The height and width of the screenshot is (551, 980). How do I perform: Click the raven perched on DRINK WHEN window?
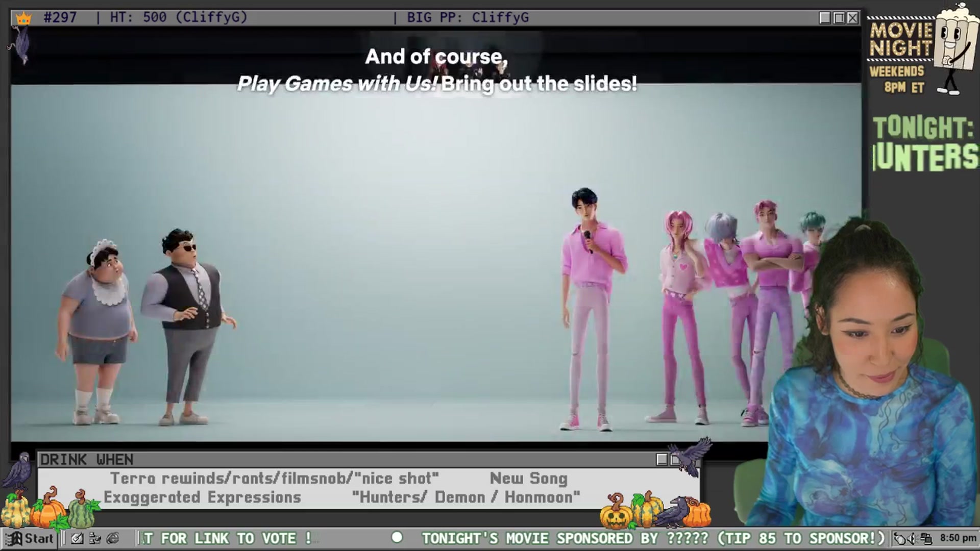[x=690, y=456]
